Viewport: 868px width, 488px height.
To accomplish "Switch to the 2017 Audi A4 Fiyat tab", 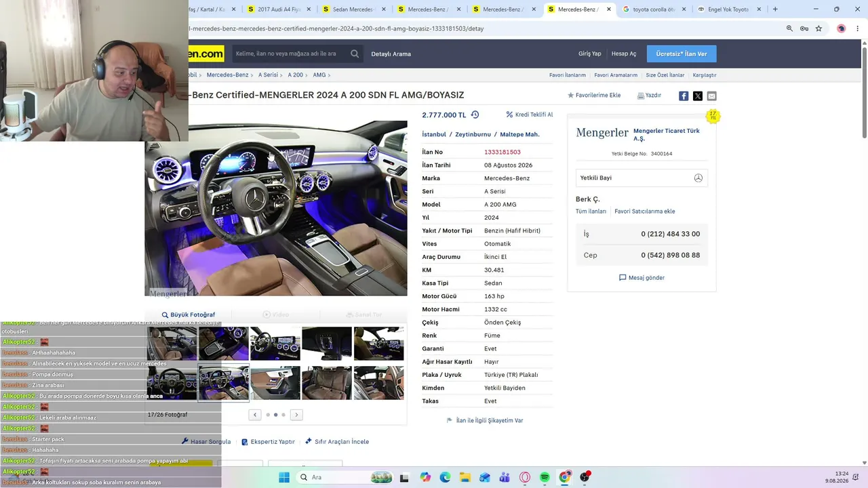I will (x=280, y=9).
